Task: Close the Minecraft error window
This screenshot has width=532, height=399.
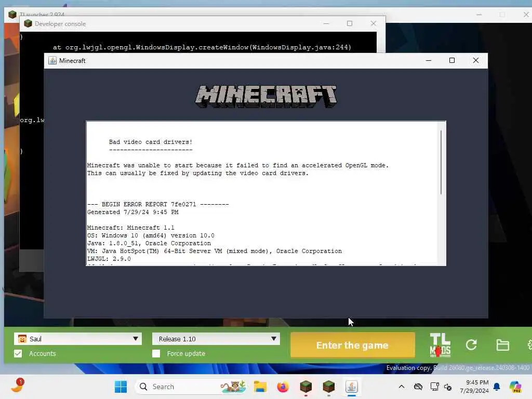Action: point(476,60)
